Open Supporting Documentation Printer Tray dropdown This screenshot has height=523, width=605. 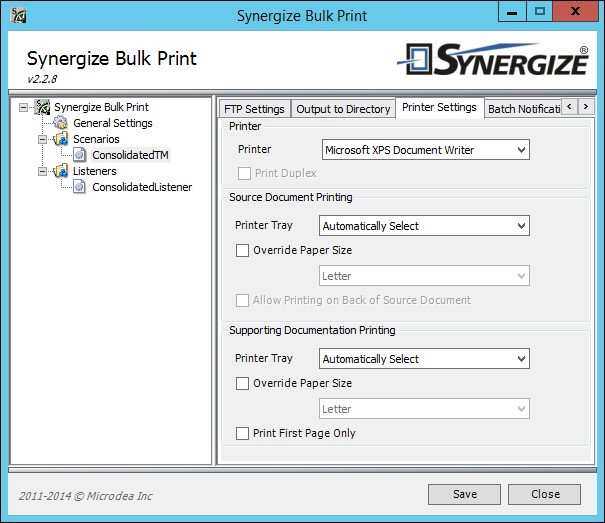pos(424,359)
